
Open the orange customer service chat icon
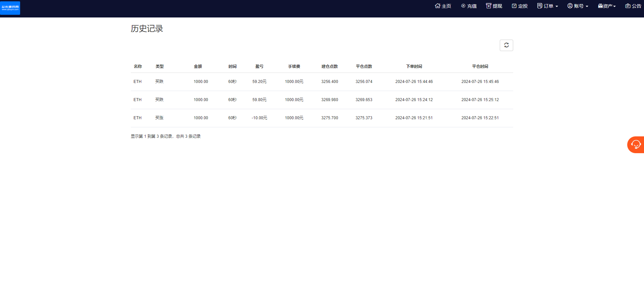click(636, 145)
